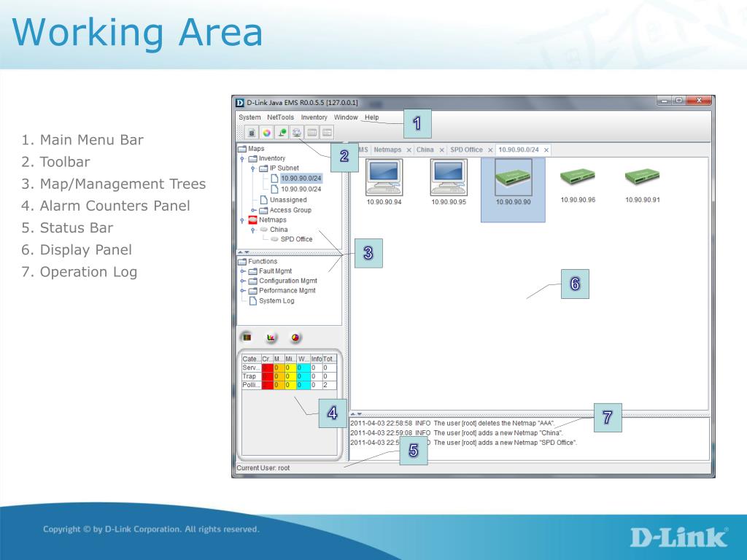Collapse the IP Subnet tree node
Image resolution: width=747 pixels, height=560 pixels.
[x=253, y=168]
